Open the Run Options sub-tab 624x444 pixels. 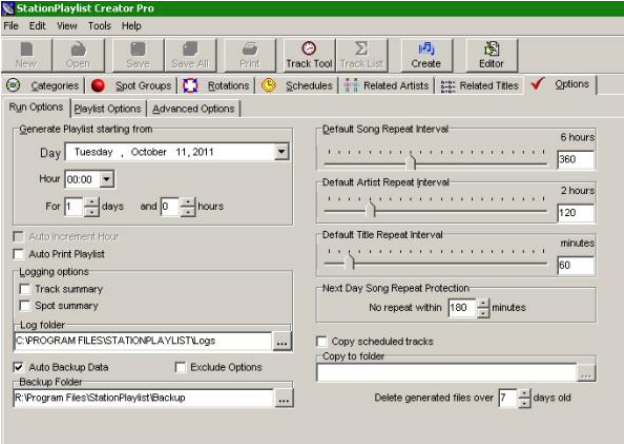click(36, 107)
